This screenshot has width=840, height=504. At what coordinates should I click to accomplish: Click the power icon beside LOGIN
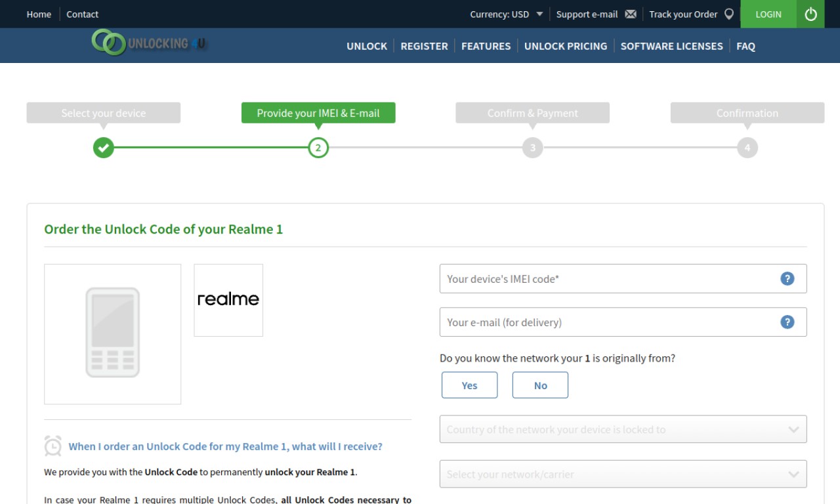click(x=810, y=14)
